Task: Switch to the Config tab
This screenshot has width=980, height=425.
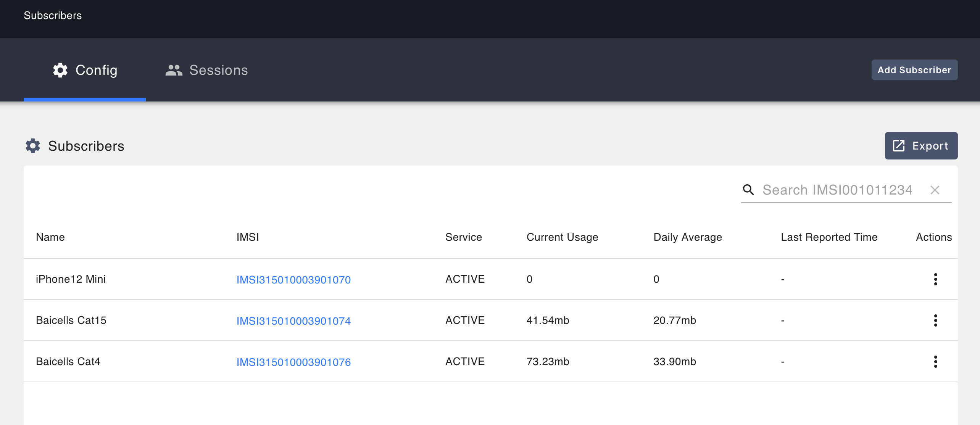Action: click(85, 70)
